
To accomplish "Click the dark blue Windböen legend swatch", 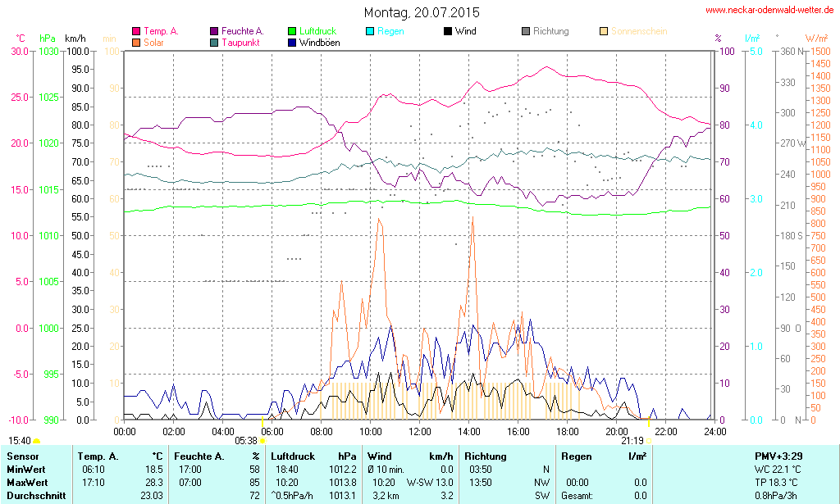I will click(x=293, y=42).
